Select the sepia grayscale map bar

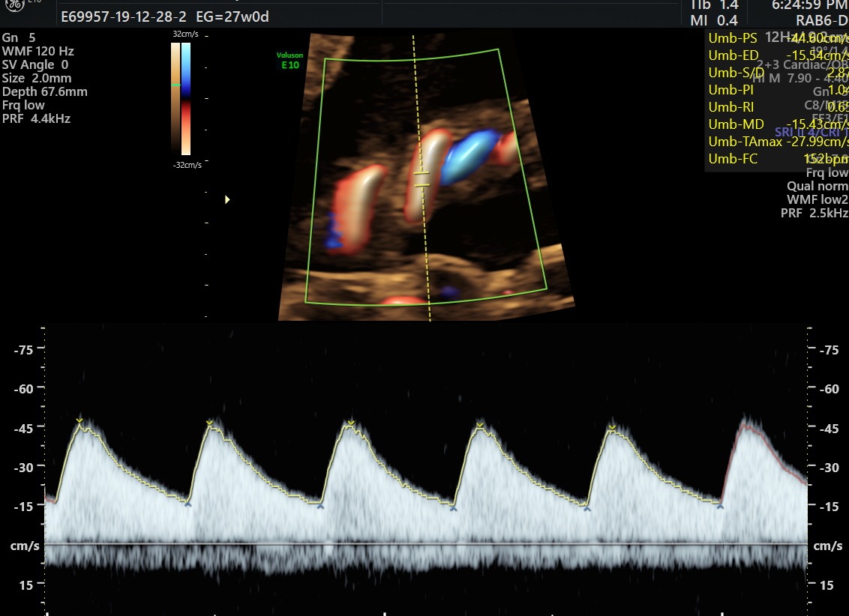pos(175,99)
